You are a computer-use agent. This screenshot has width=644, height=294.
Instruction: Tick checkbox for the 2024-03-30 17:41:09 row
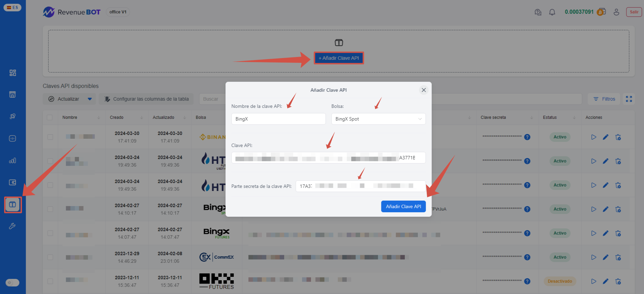50,137
